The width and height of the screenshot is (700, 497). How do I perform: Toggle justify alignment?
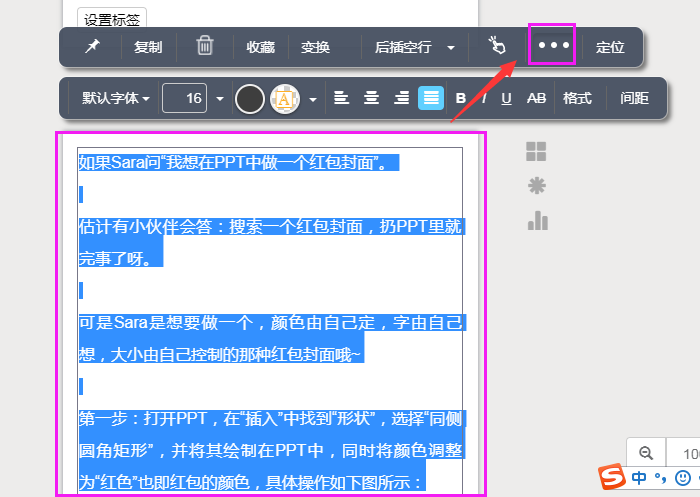[431, 98]
